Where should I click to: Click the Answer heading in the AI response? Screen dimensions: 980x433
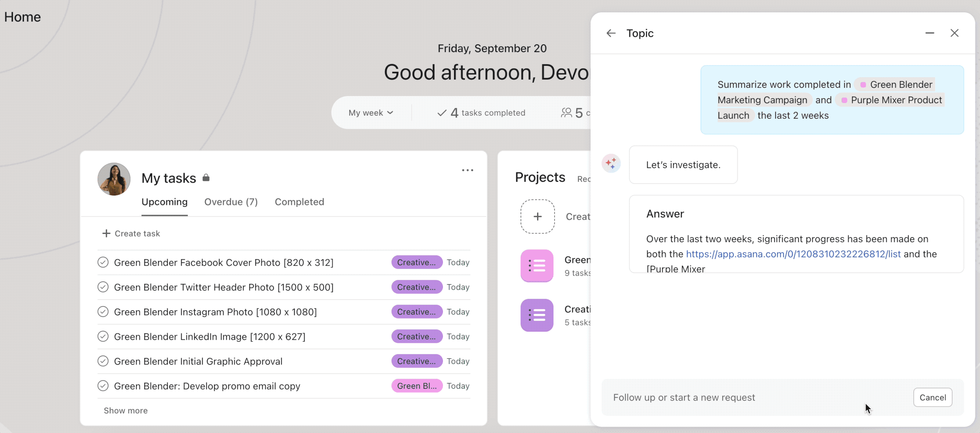pos(665,214)
